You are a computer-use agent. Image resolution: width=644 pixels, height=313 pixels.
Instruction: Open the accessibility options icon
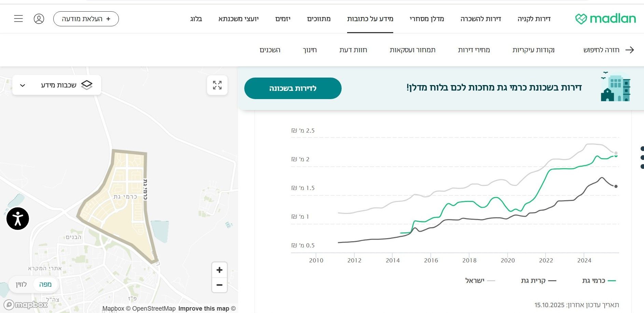(x=18, y=219)
